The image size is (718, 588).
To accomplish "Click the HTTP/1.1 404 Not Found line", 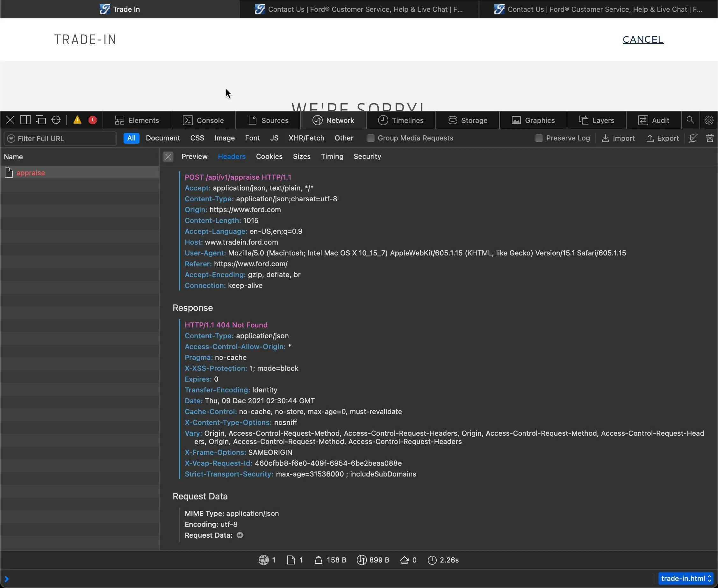I will click(226, 325).
